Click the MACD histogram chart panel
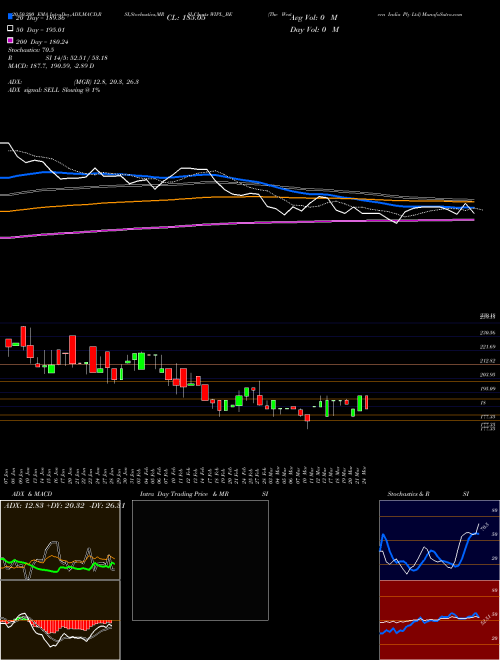500x660 pixels. [x=60, y=620]
